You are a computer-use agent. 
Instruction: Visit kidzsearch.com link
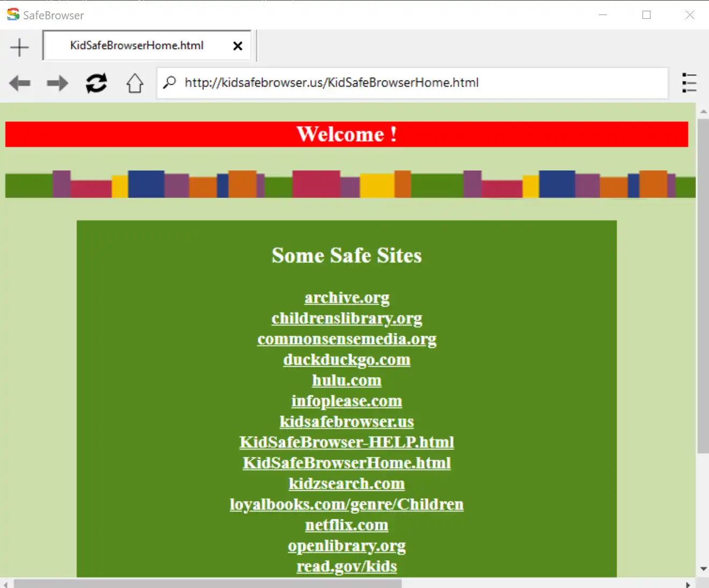tap(347, 483)
